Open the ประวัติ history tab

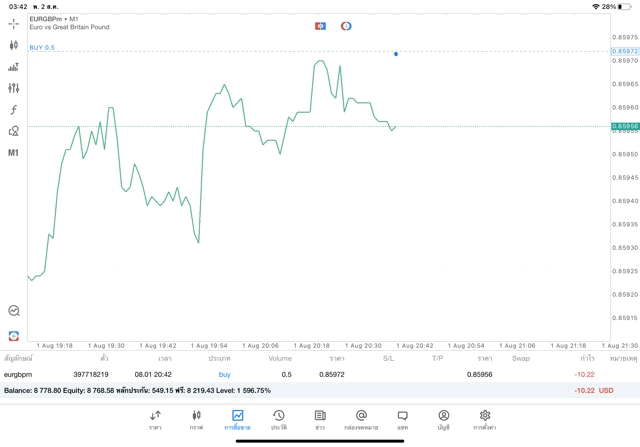click(x=278, y=419)
